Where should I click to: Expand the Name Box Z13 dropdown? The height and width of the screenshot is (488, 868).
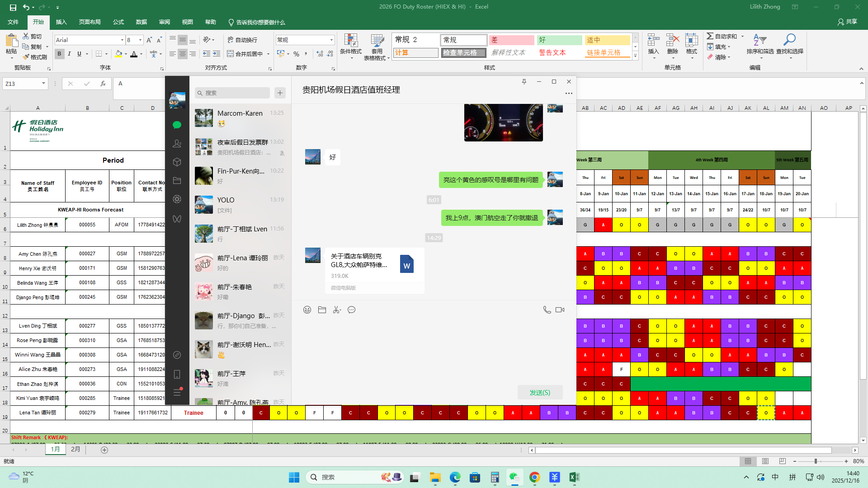[43, 84]
